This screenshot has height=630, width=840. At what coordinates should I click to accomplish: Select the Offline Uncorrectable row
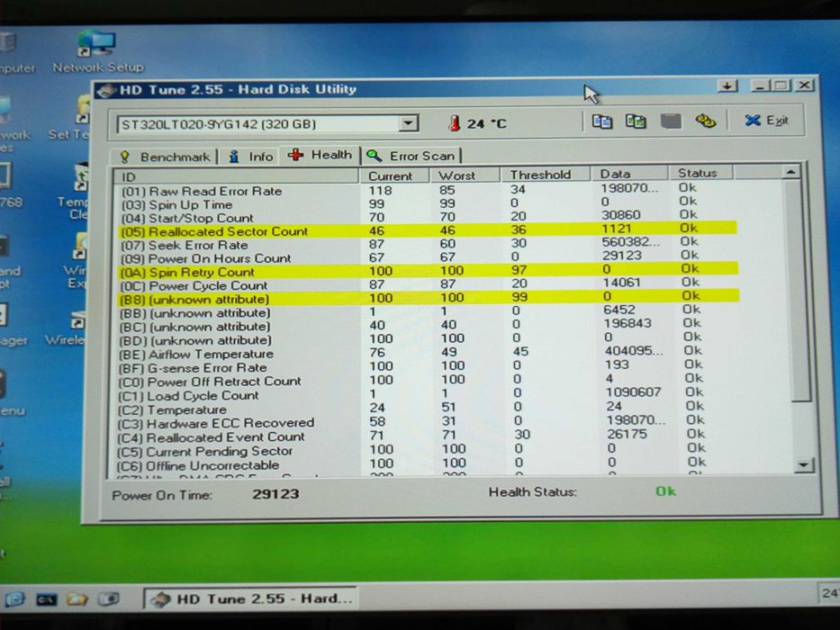tap(428, 465)
